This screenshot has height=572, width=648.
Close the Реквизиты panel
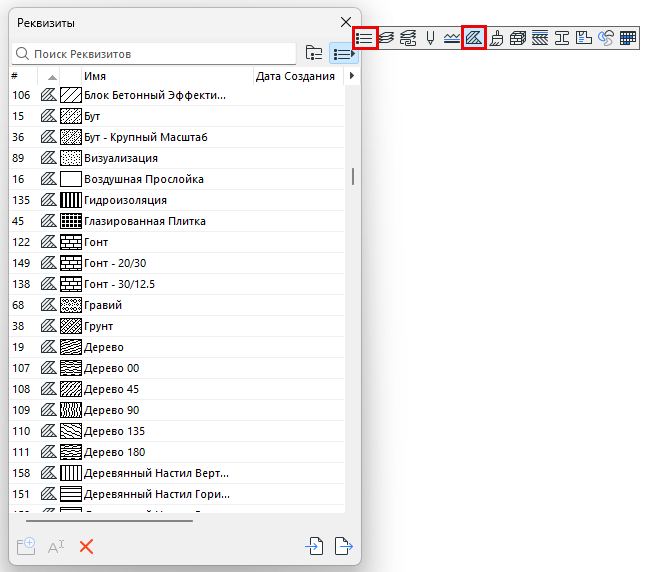coord(346,22)
